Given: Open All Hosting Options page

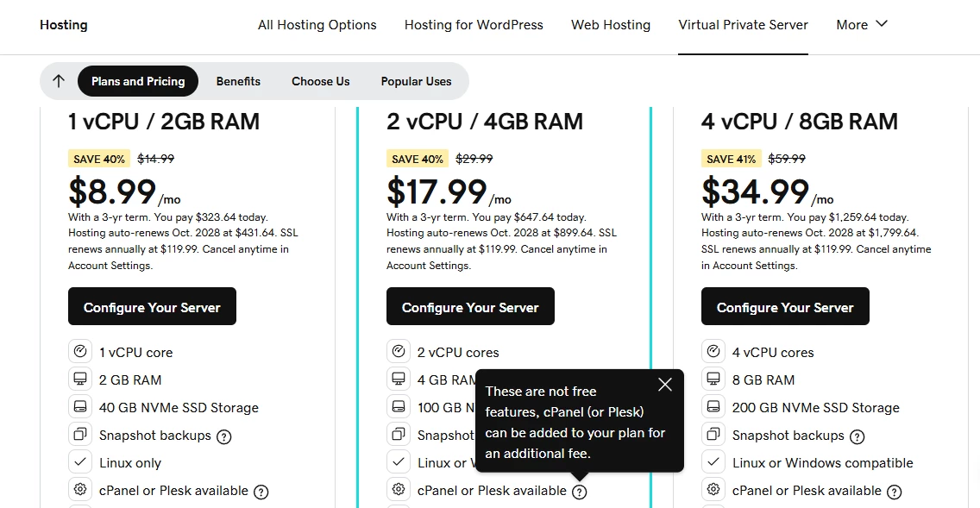Looking at the screenshot, I should pos(317,25).
